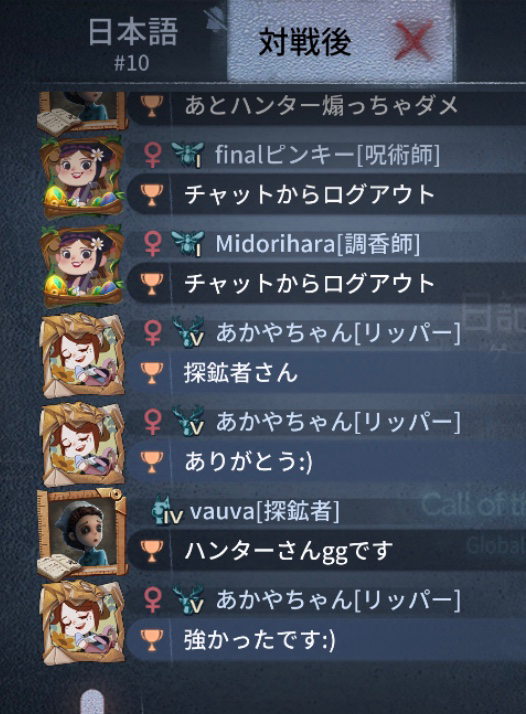
Task: Open finalピンキー's avatar portrait
Action: point(82,178)
